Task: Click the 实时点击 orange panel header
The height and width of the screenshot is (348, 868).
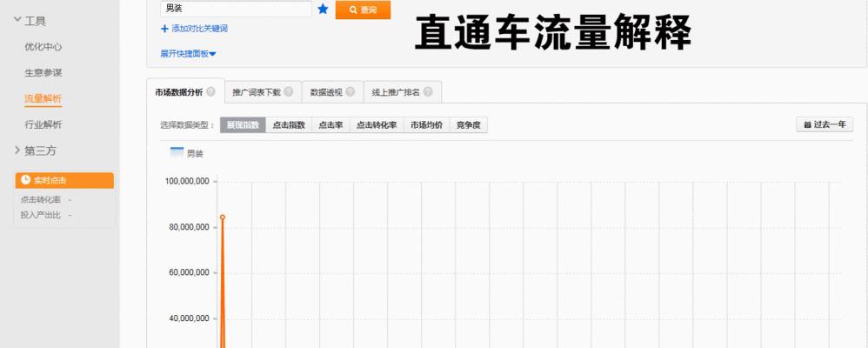Action: (64, 181)
